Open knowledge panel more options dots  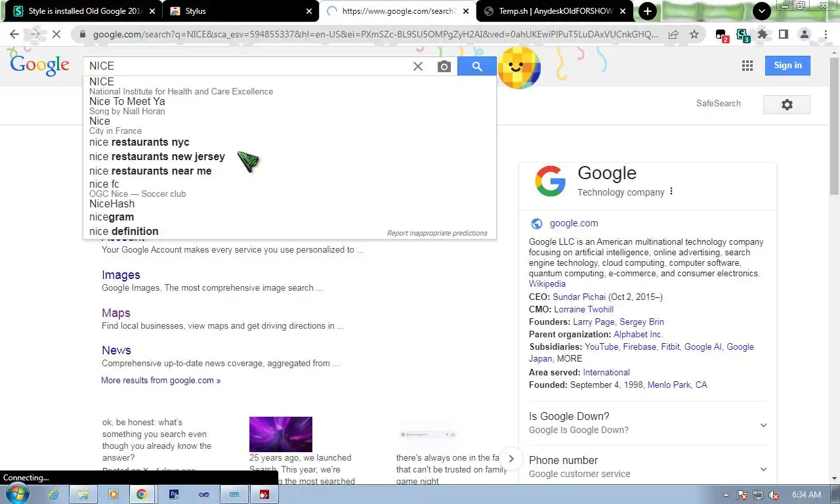tap(671, 192)
